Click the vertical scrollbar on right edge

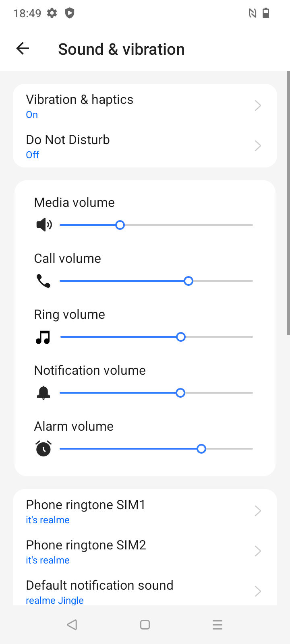tap(288, 203)
